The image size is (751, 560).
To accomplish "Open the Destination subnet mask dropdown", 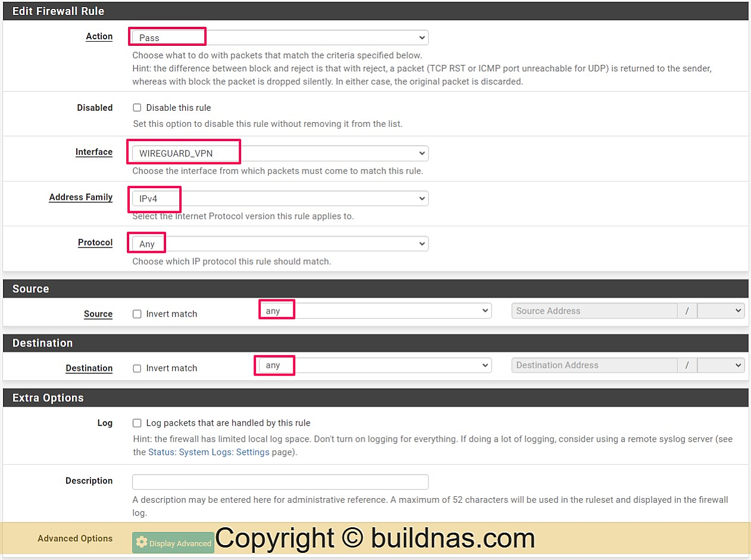I will (721, 365).
